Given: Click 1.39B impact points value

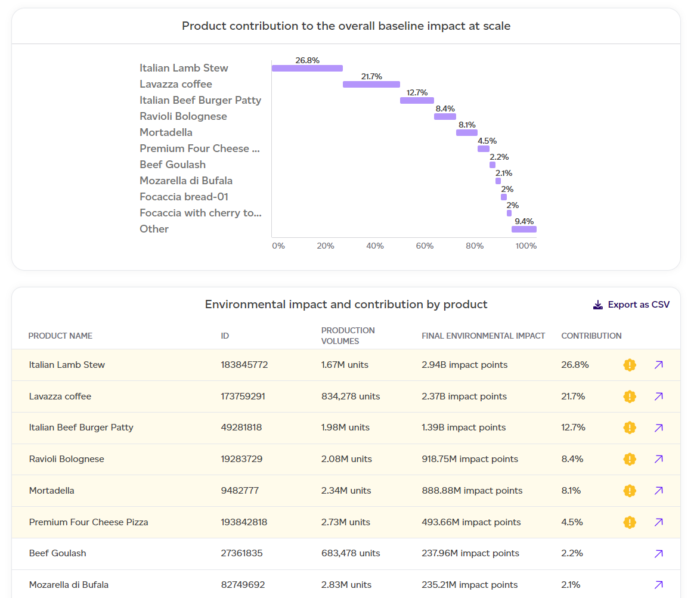Looking at the screenshot, I should tap(463, 427).
